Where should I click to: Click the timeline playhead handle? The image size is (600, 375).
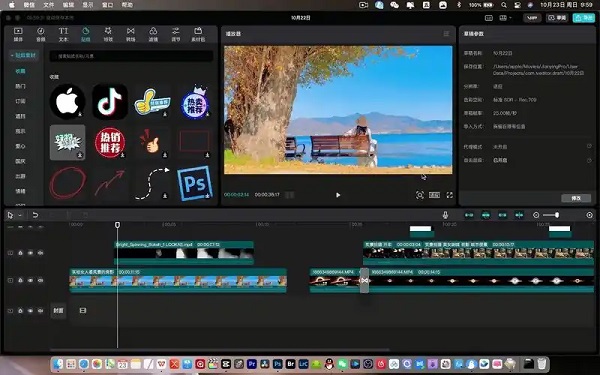click(x=117, y=225)
